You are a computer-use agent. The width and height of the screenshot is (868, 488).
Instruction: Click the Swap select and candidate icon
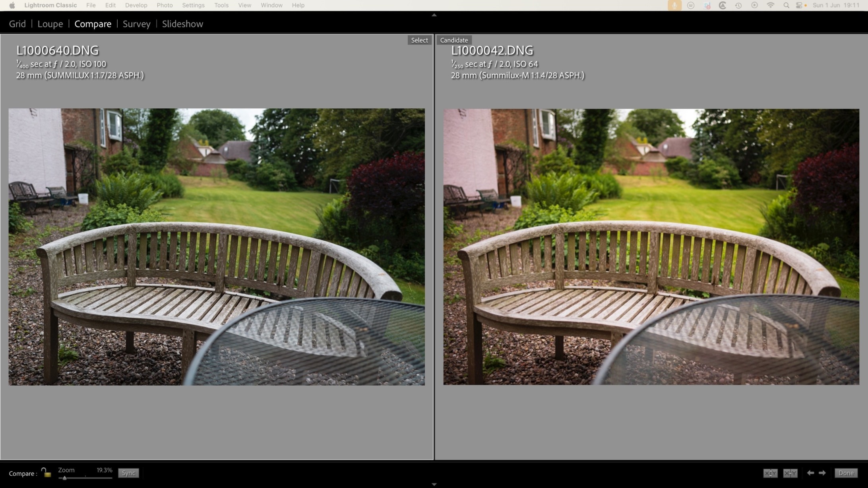tap(770, 473)
